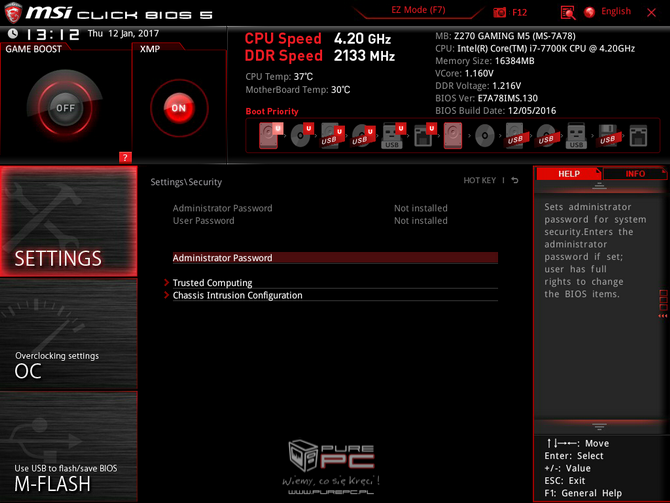The height and width of the screenshot is (503, 670).
Task: Select the UEFI USB hard disk boot icon
Action: point(332,135)
